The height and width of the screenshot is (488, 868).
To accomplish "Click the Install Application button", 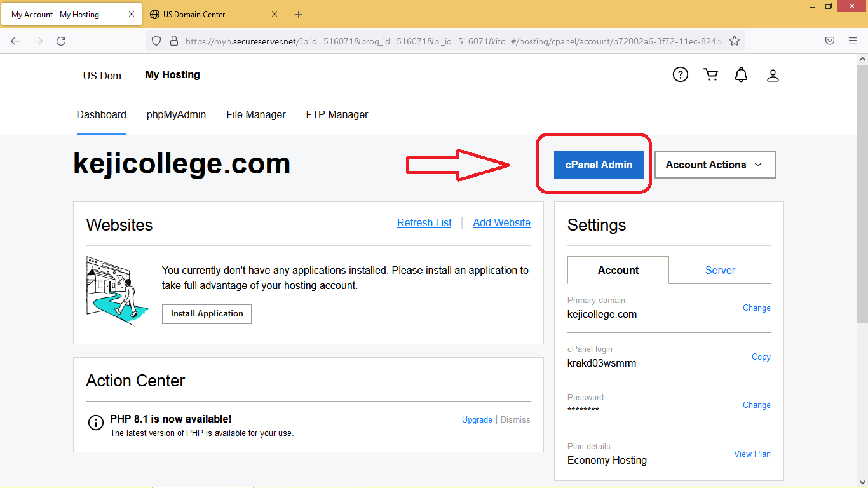I will pos(207,314).
